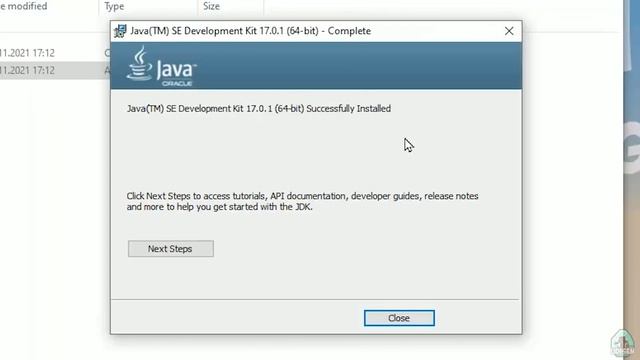This screenshot has width=640, height=360.
Task: Sort by the Type column in File Explorer
Action: click(149, 6)
